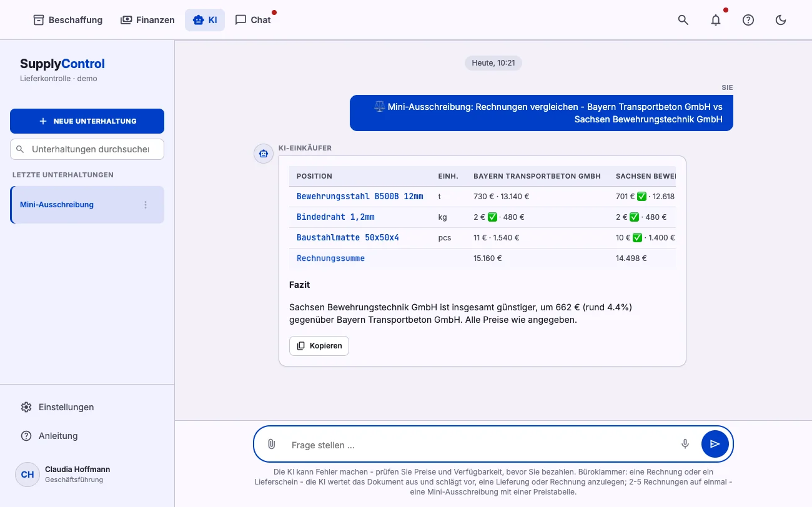
Task: Open the help question mark icon
Action: (x=748, y=20)
